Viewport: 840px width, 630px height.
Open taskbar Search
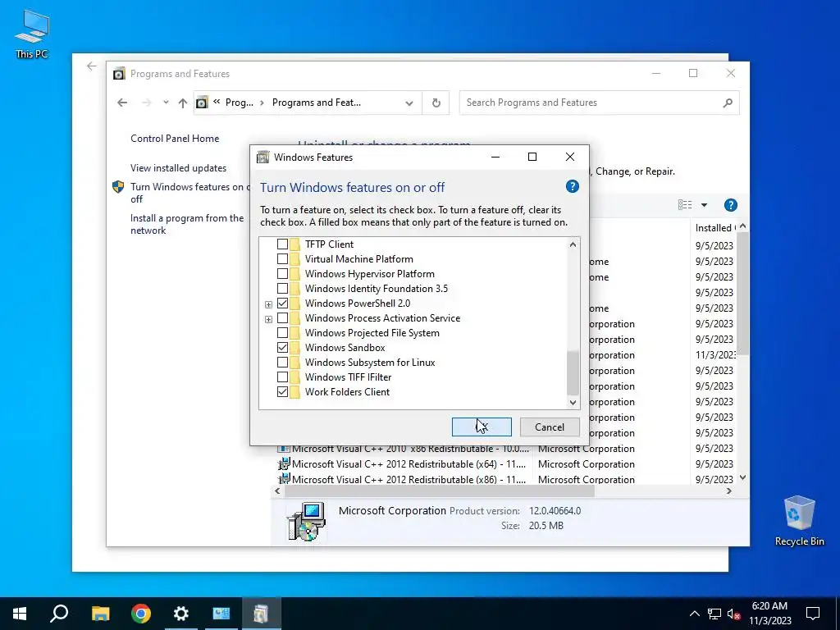[59, 614]
